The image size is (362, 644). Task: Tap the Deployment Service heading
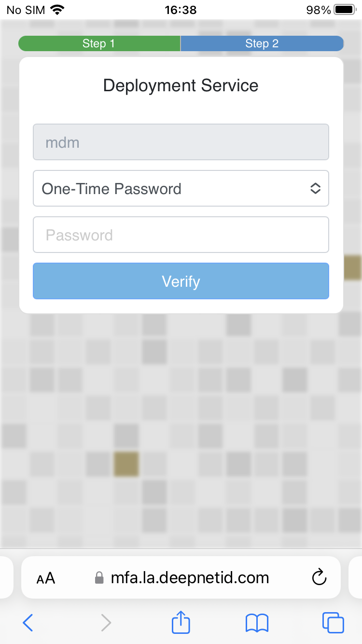coord(181,85)
